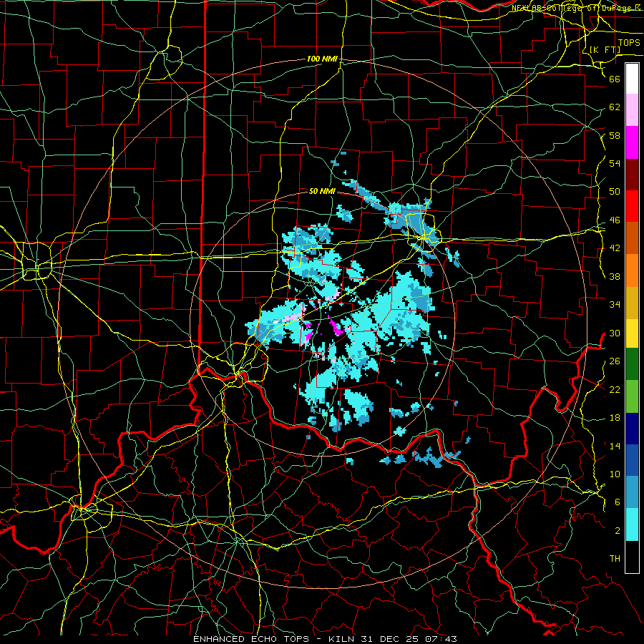Click the '[K FT]' units label
The height and width of the screenshot is (644, 644).
[605, 49]
